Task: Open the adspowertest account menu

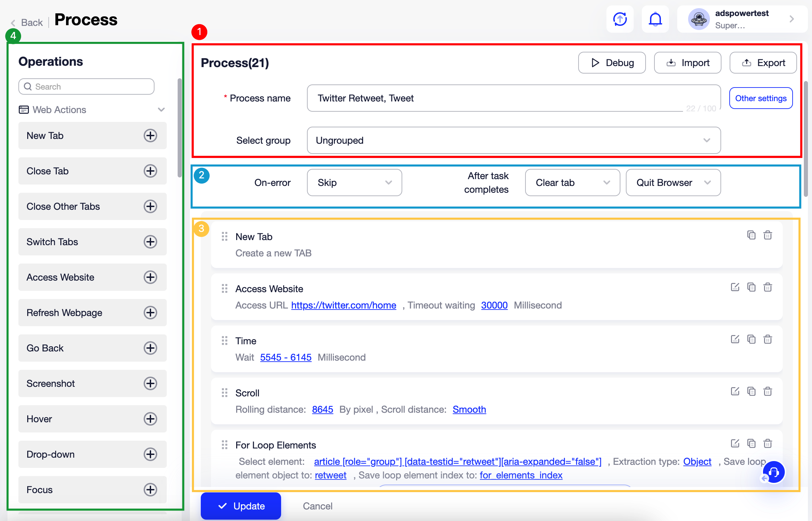Action: (742, 19)
